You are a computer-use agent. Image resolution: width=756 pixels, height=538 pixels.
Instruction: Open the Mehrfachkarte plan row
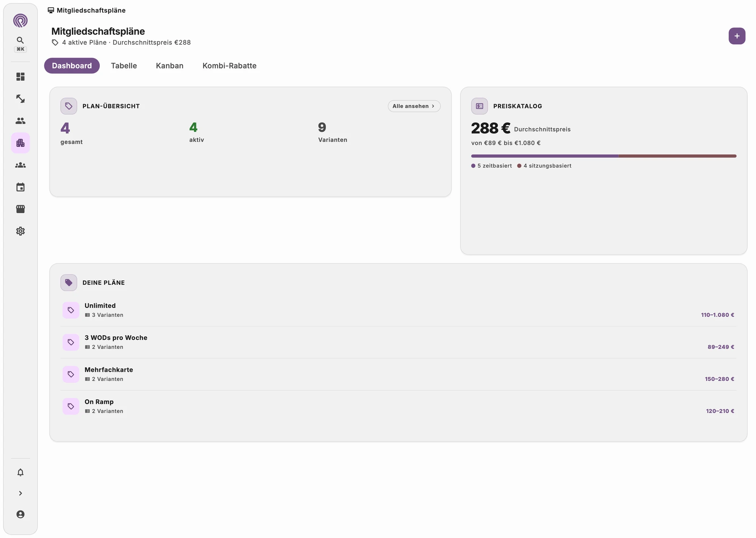pos(398,374)
